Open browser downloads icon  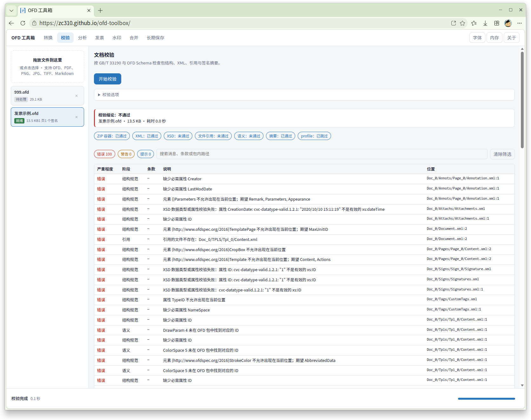tap(485, 23)
